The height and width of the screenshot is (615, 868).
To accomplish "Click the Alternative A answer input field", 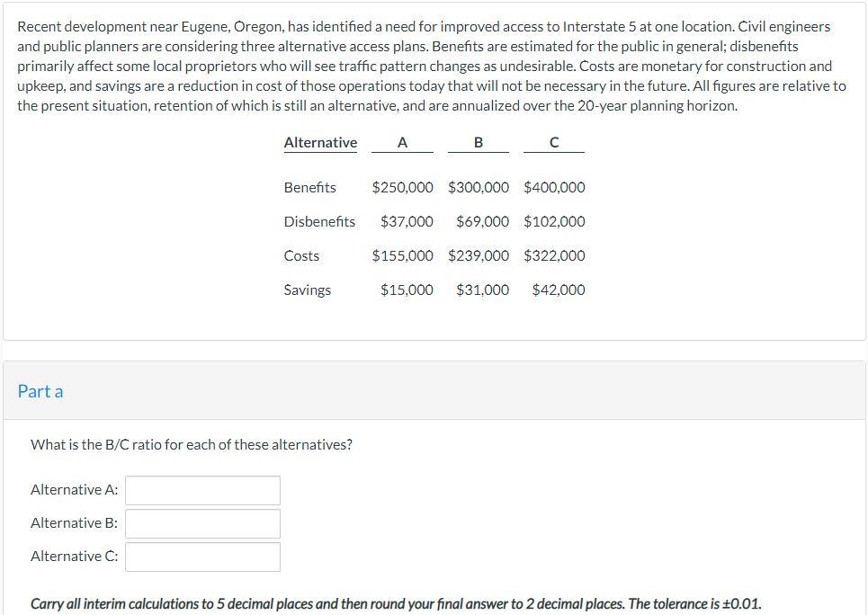I will point(201,490).
